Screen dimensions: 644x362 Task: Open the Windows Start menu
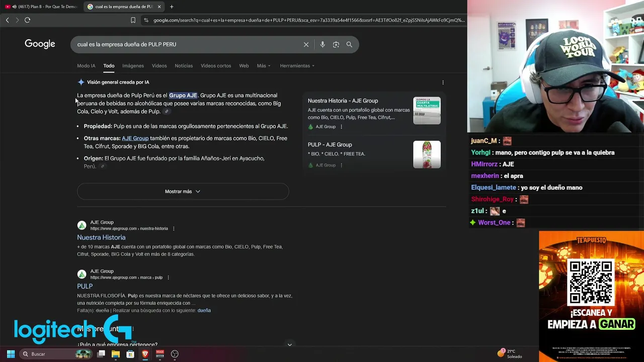click(11, 354)
